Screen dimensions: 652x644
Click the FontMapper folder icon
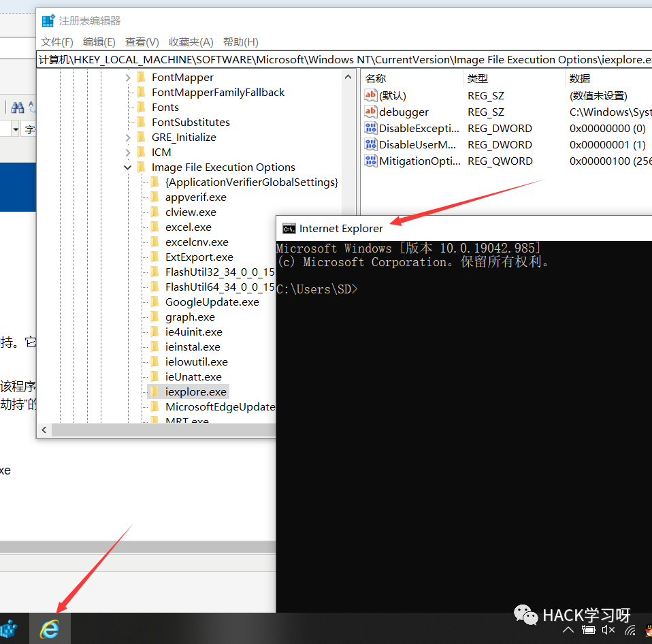pos(142,77)
